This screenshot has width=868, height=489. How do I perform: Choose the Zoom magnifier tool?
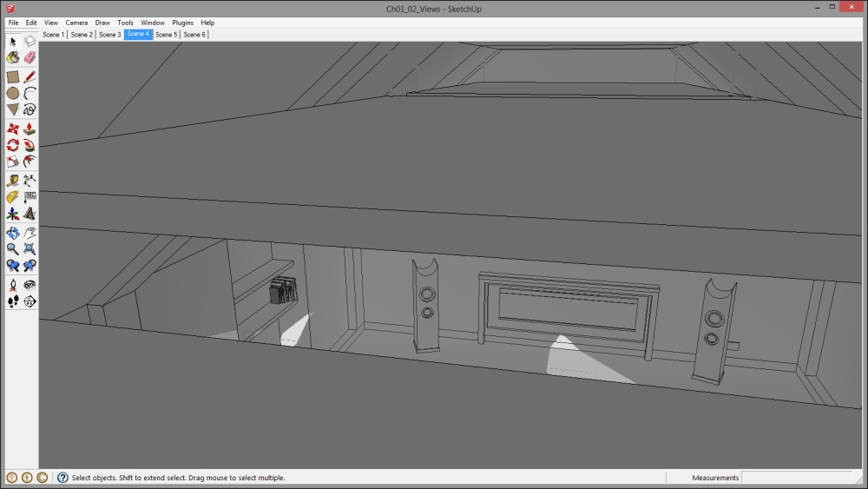tap(13, 249)
